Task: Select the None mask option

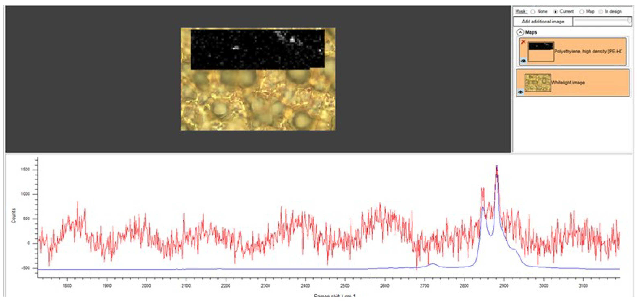Action: 533,12
